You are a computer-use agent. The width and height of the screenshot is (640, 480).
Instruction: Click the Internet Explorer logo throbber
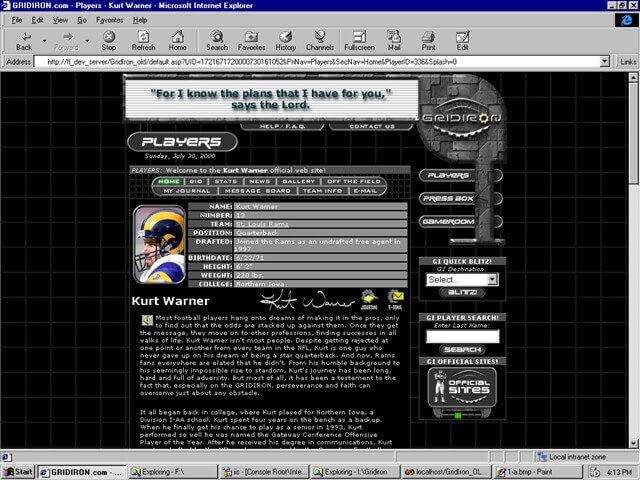(x=627, y=20)
